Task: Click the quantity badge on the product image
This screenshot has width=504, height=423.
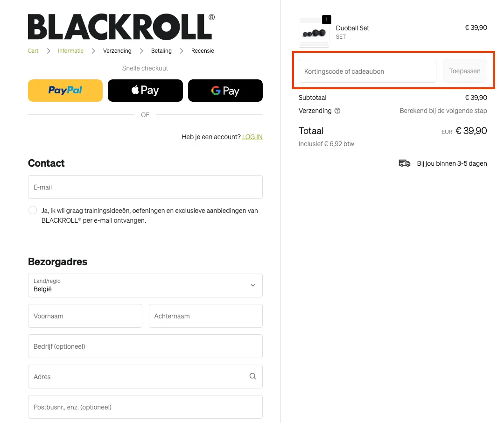Action: click(x=327, y=20)
